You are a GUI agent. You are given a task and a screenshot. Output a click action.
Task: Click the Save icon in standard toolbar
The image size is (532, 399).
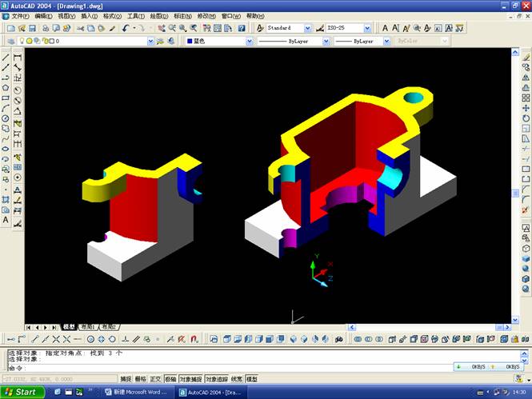click(x=32, y=28)
